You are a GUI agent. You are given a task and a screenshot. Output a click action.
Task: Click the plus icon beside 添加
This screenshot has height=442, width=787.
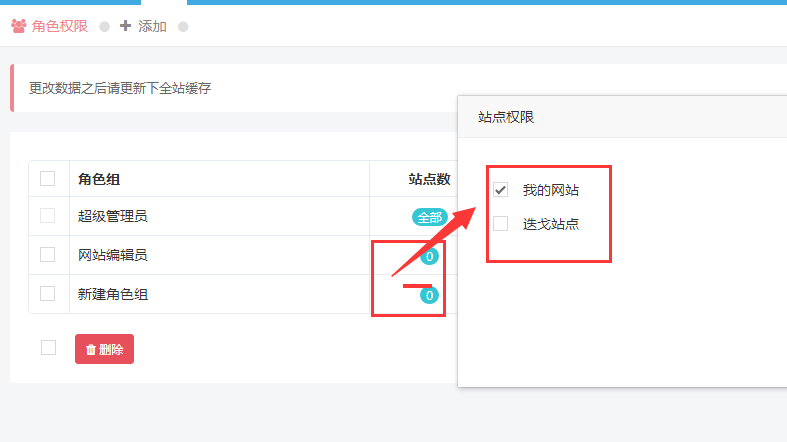coord(125,26)
